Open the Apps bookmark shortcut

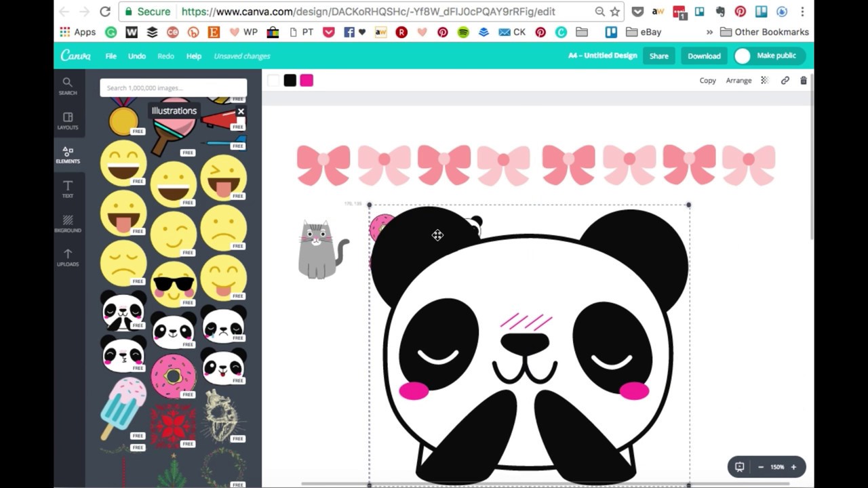coord(78,32)
